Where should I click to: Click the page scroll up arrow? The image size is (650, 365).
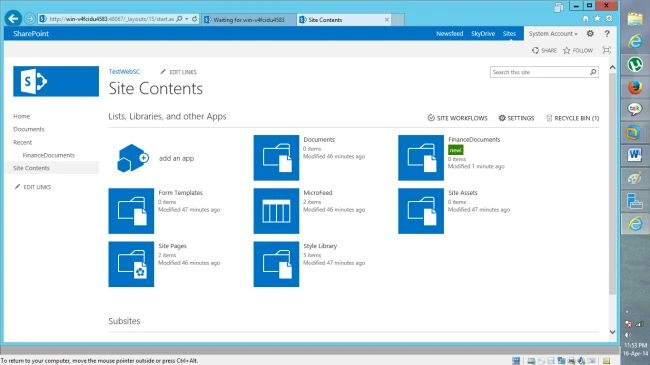click(612, 67)
